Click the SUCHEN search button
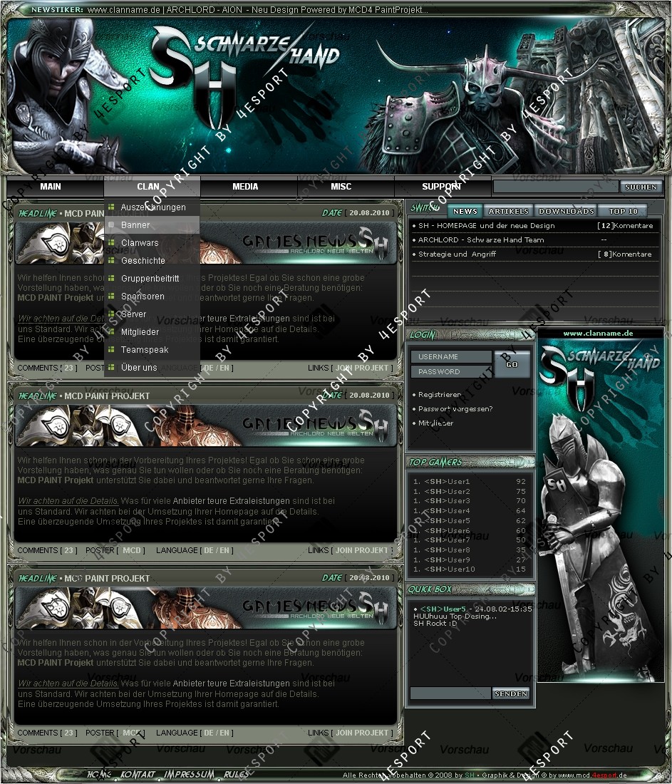 coord(641,187)
